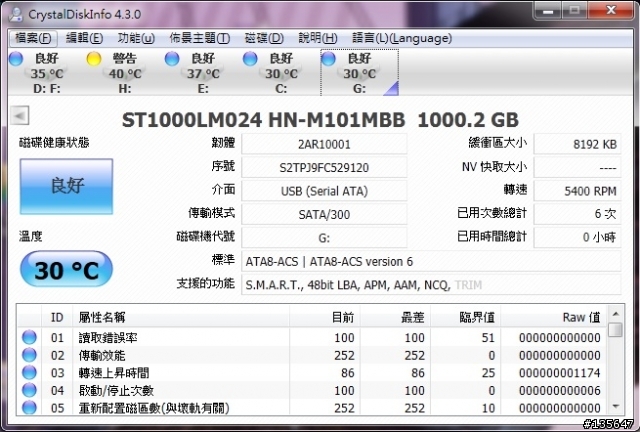The width and height of the screenshot is (640, 432).
Task: Select the 傳輸效能 attribute row
Action: coord(312,355)
